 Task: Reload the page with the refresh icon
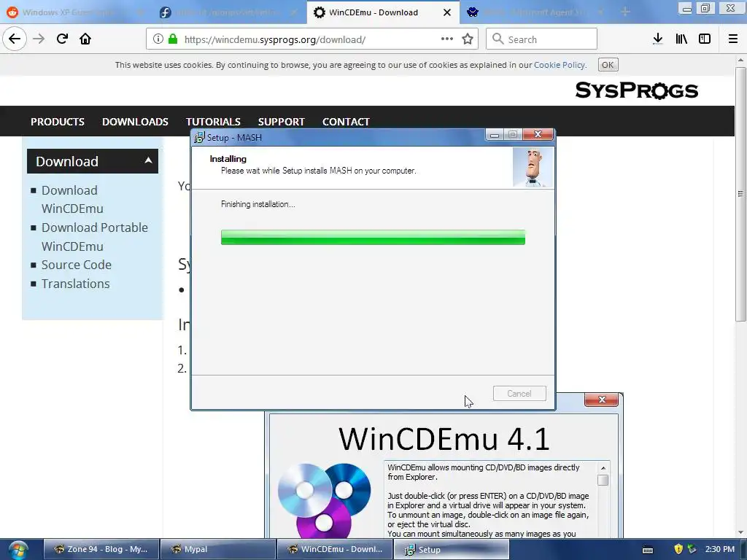coord(62,39)
